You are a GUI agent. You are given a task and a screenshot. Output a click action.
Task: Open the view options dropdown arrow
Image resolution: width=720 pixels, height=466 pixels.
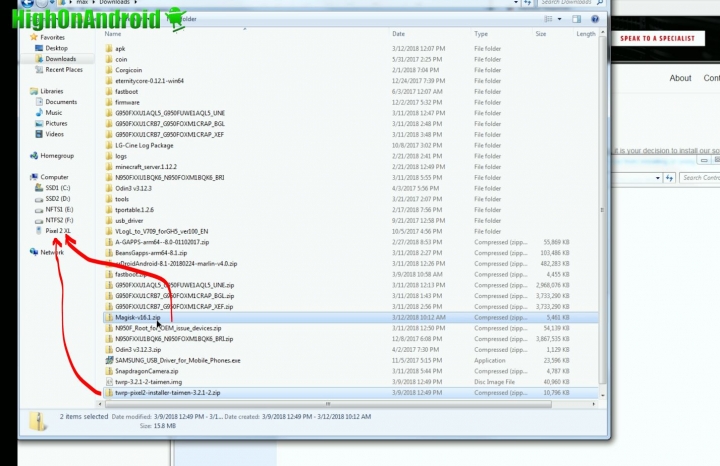pyautogui.click(x=559, y=19)
